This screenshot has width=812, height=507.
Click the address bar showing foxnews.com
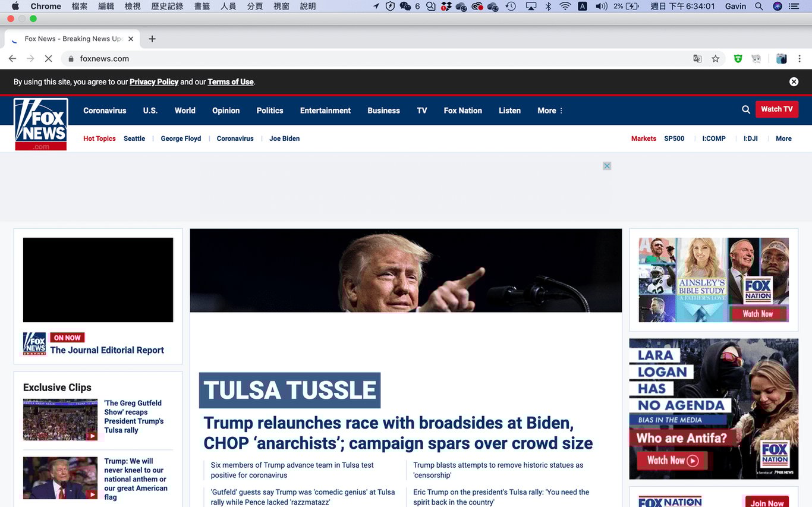click(380, 58)
